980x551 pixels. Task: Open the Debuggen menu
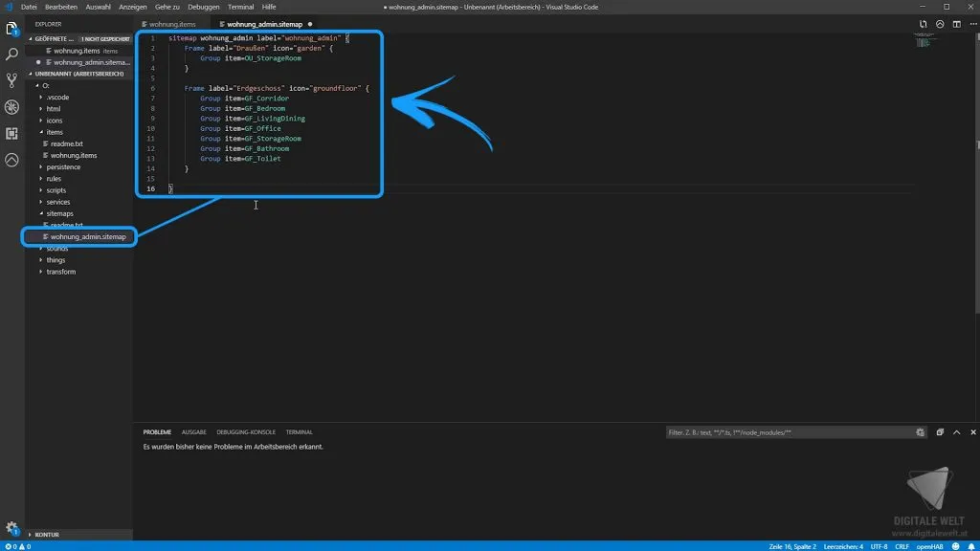(204, 7)
